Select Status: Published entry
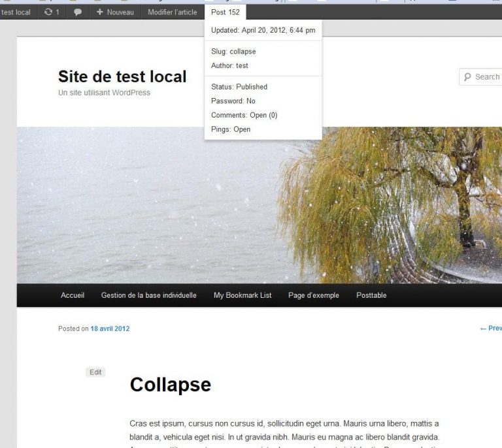Image resolution: width=502 pixels, height=448 pixels. tap(239, 87)
